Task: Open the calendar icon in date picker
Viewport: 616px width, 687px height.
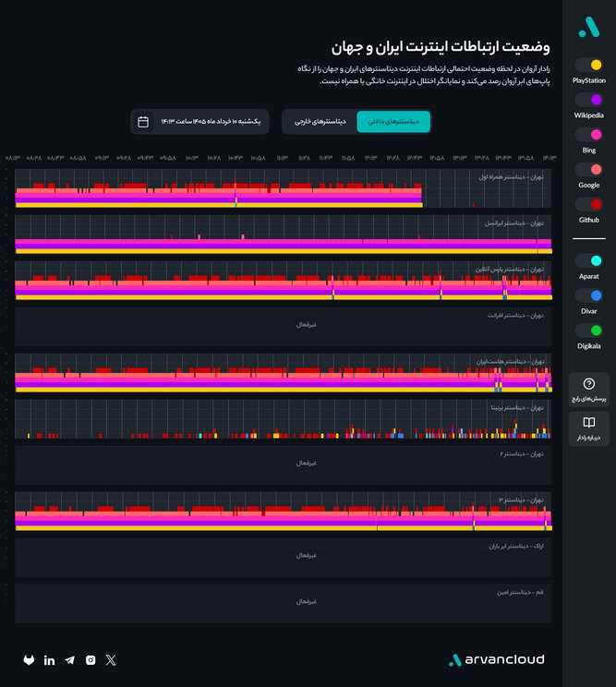Action: click(x=143, y=122)
